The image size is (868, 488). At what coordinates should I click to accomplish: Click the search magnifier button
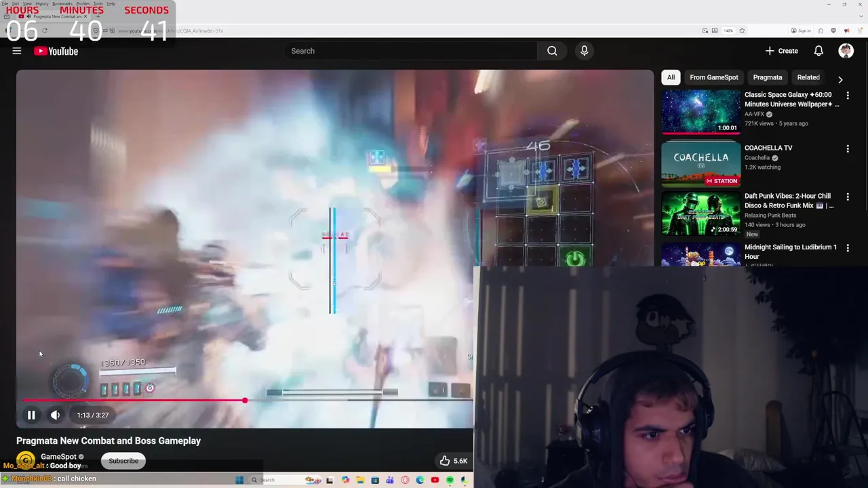(552, 51)
